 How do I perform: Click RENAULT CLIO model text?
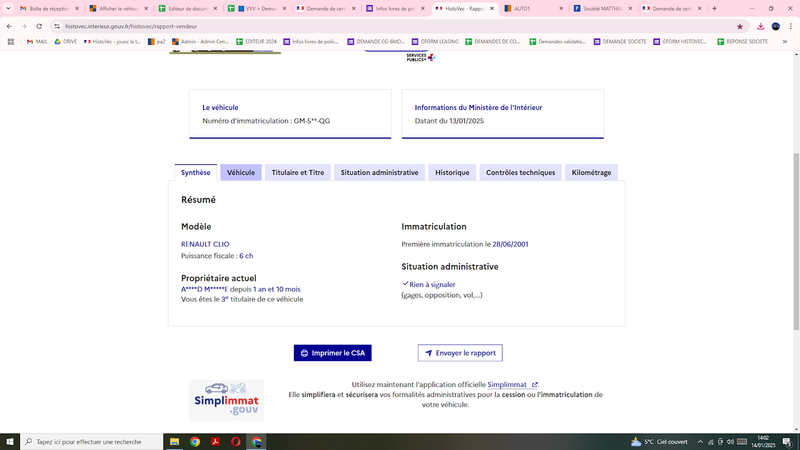click(205, 244)
